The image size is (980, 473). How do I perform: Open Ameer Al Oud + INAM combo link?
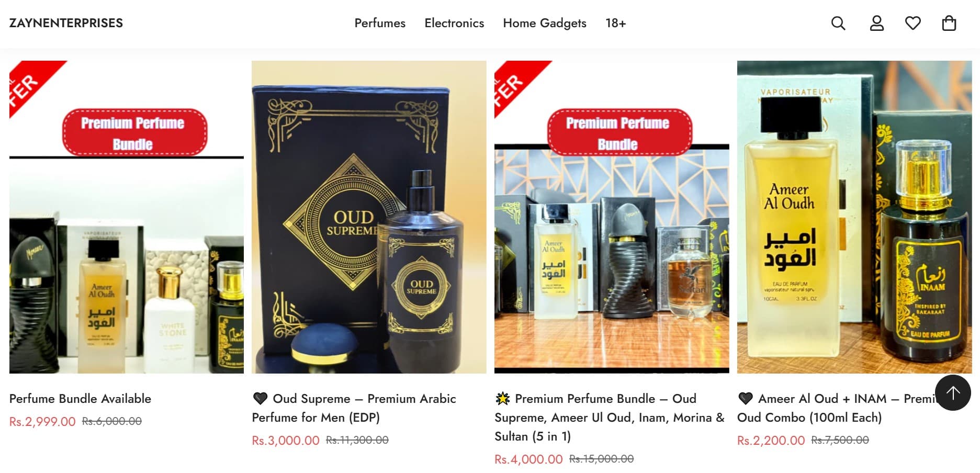836,408
